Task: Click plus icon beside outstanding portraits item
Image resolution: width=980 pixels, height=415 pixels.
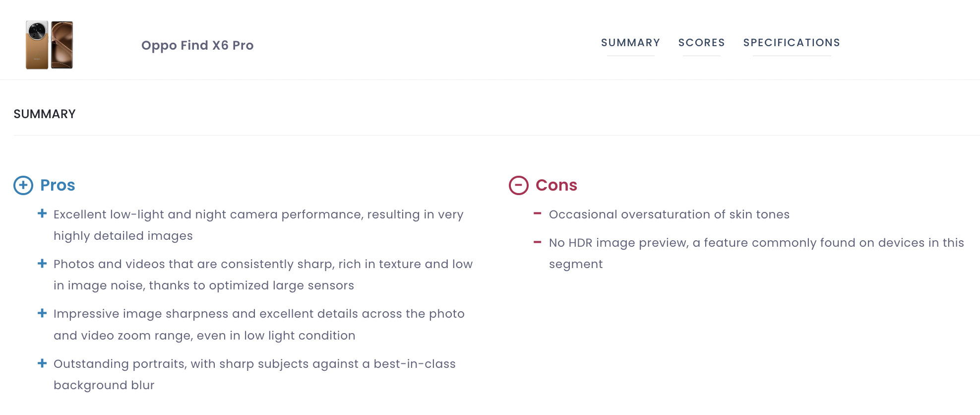Action: 42,363
